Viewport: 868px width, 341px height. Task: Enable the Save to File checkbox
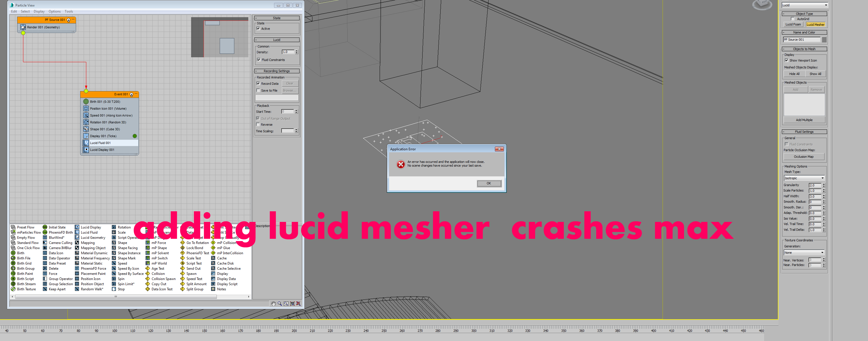(258, 90)
